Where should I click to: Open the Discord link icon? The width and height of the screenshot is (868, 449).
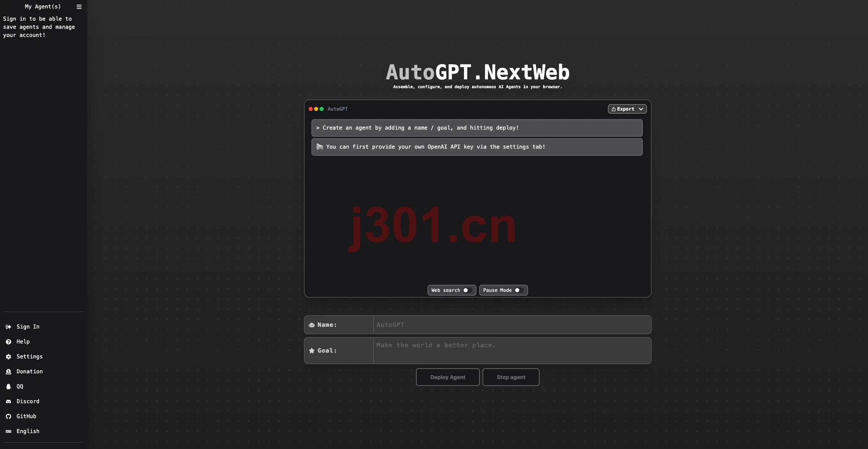[x=8, y=401]
